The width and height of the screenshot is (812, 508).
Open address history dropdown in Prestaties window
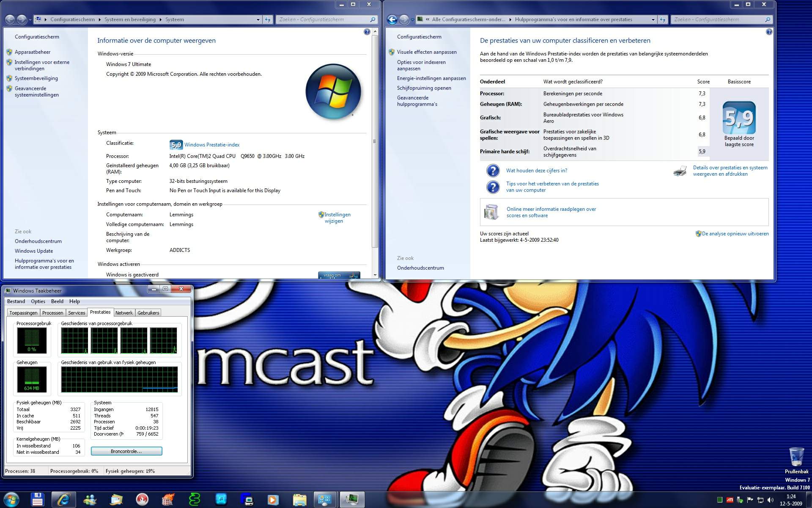653,19
